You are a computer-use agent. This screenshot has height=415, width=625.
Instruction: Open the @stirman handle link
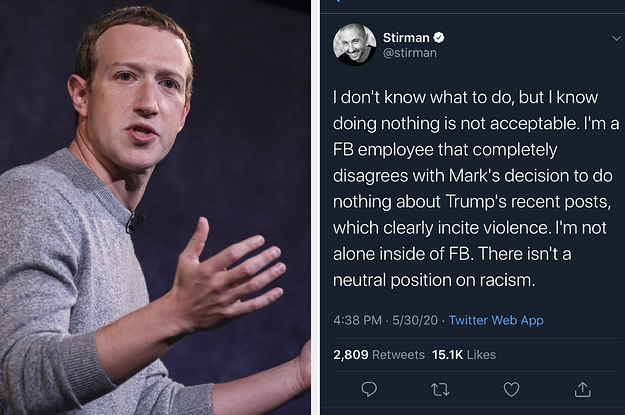pyautogui.click(x=409, y=53)
